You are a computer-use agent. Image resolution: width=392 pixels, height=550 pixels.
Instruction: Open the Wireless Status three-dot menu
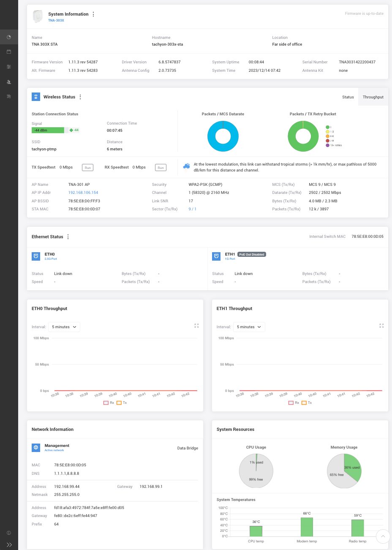coord(80,97)
